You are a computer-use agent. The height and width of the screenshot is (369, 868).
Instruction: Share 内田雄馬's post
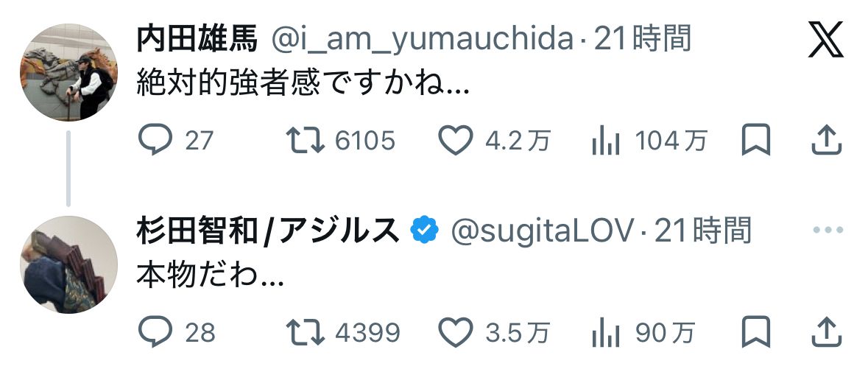coord(826,140)
